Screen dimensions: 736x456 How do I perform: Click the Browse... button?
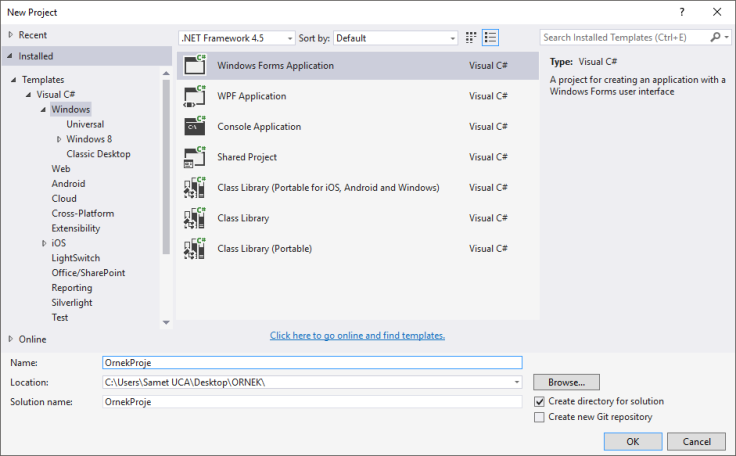coord(566,382)
